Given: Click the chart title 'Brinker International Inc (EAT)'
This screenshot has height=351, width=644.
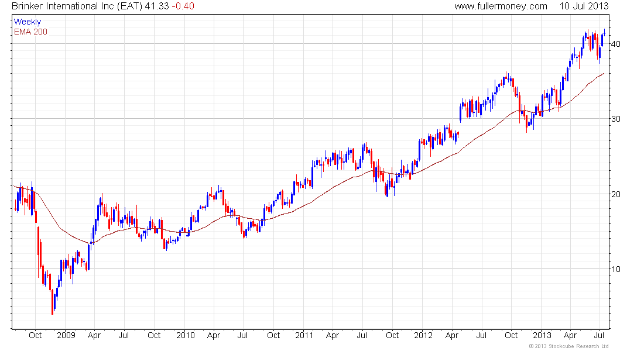Looking at the screenshot, I should click(77, 6).
